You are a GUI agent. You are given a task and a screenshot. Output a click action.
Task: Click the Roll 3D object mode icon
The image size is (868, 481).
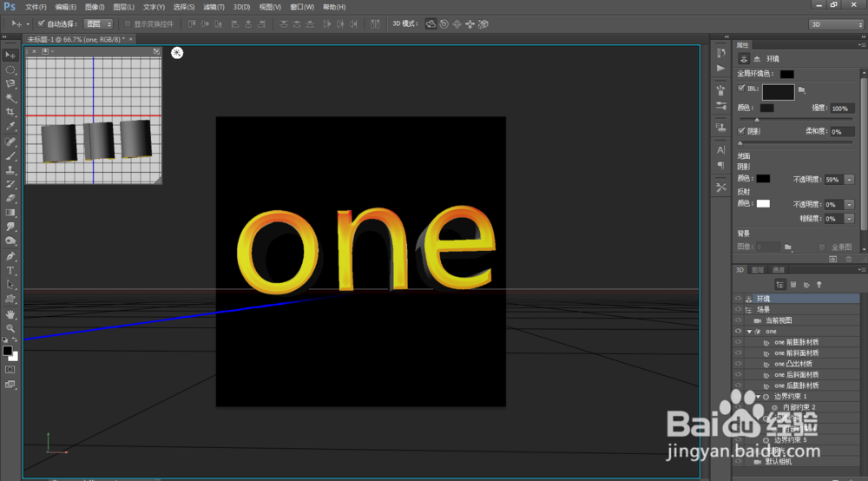pos(444,23)
